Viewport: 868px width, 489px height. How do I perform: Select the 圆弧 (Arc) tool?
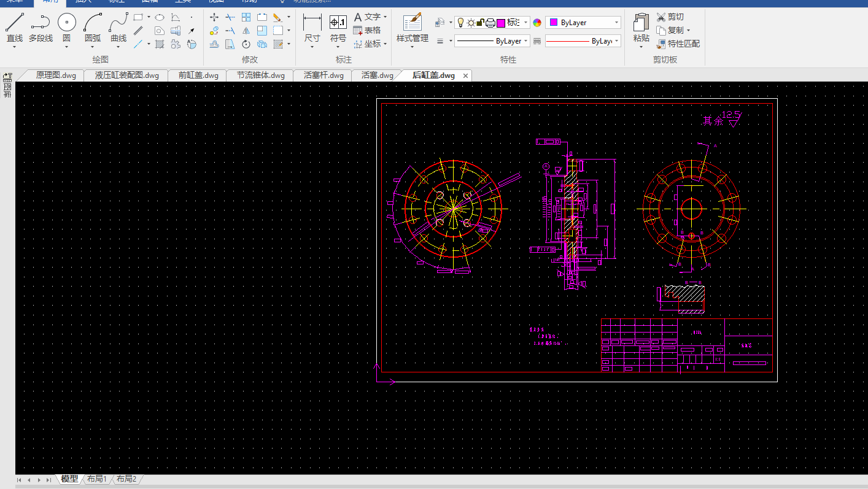coord(93,28)
